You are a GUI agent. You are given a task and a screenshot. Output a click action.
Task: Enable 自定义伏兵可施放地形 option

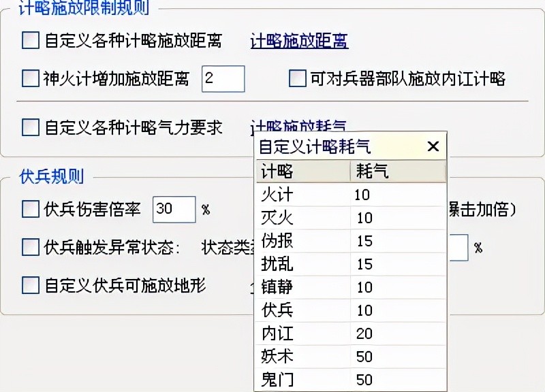(30, 284)
